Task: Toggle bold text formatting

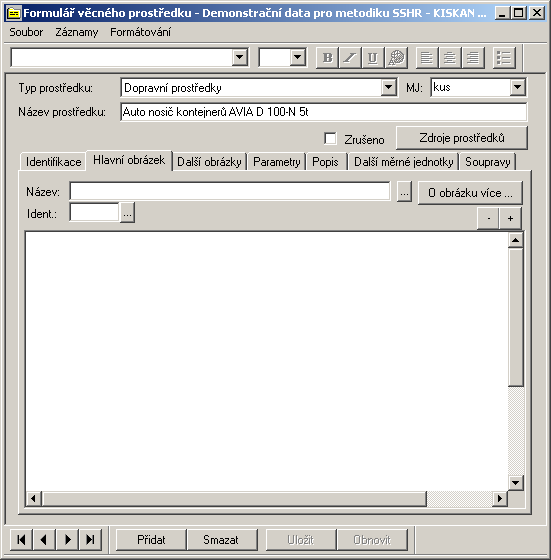Action: click(327, 58)
